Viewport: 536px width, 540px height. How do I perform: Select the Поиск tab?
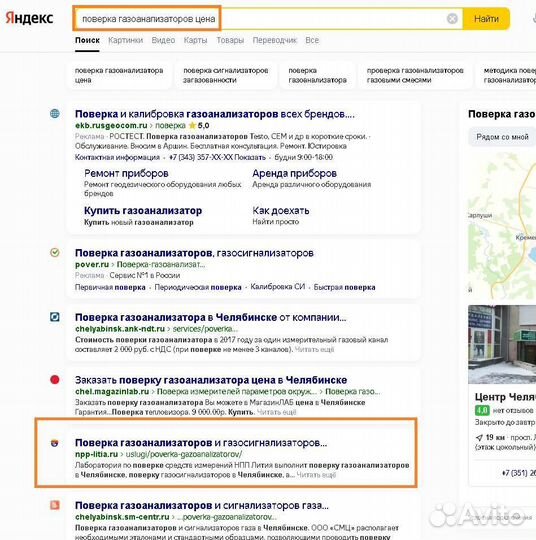[87, 40]
